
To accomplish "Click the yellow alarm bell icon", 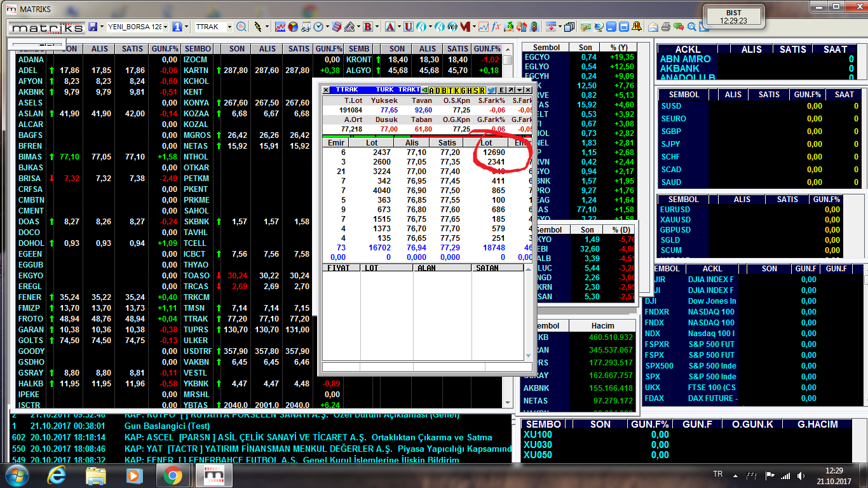I will click(x=636, y=27).
